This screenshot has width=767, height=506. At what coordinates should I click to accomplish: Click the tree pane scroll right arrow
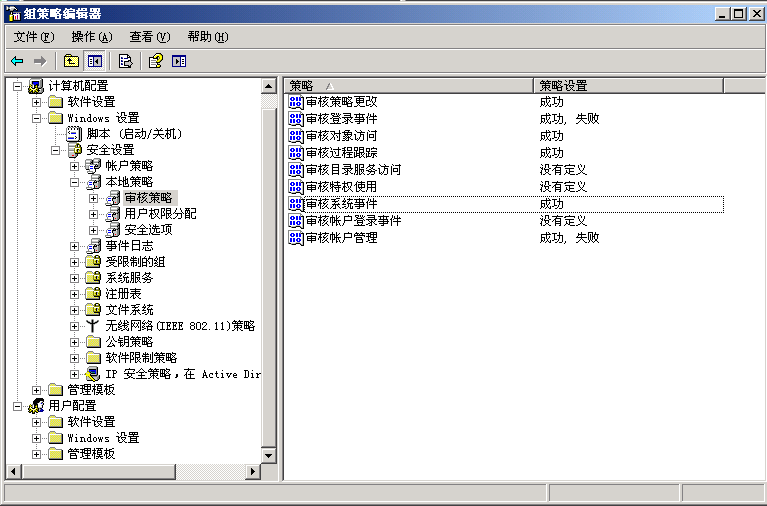[x=252, y=471]
